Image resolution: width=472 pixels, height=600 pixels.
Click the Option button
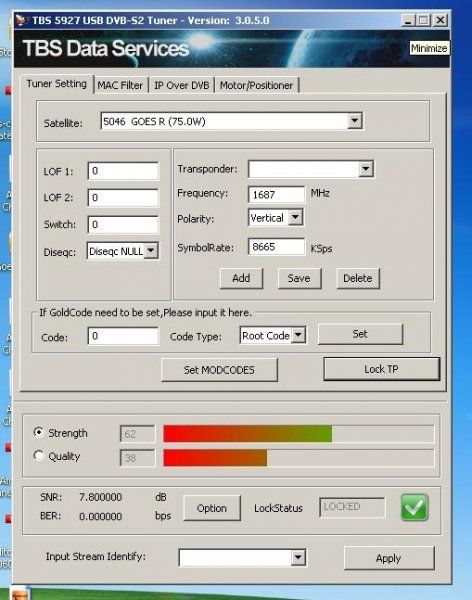pos(212,508)
